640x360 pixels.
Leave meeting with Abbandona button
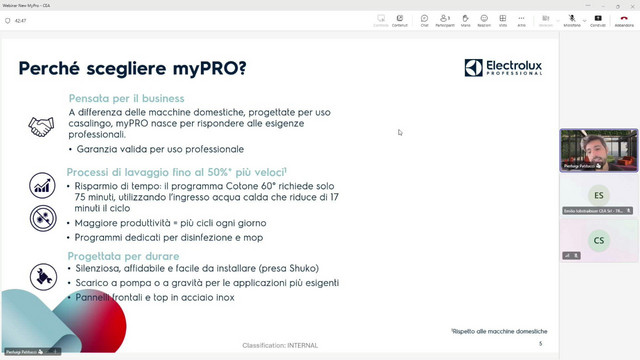624,21
